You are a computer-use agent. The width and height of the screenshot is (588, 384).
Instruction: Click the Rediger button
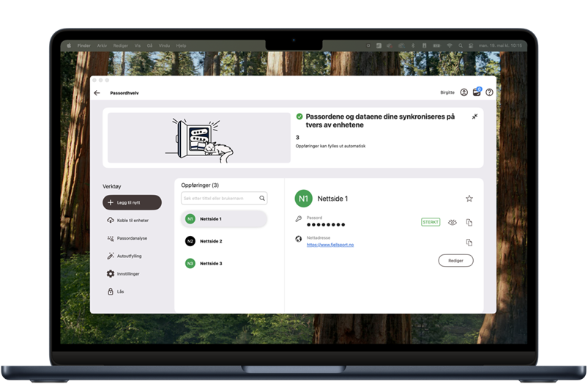pyautogui.click(x=455, y=260)
